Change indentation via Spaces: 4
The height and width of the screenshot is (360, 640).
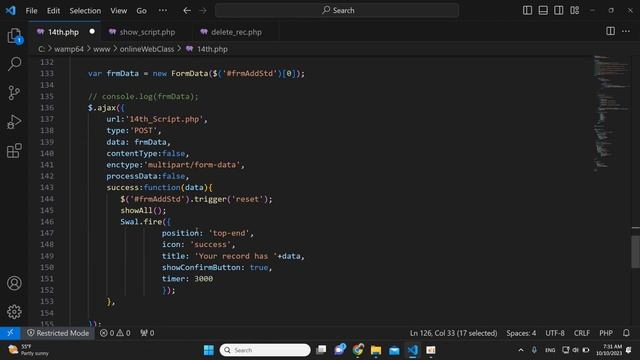click(521, 333)
